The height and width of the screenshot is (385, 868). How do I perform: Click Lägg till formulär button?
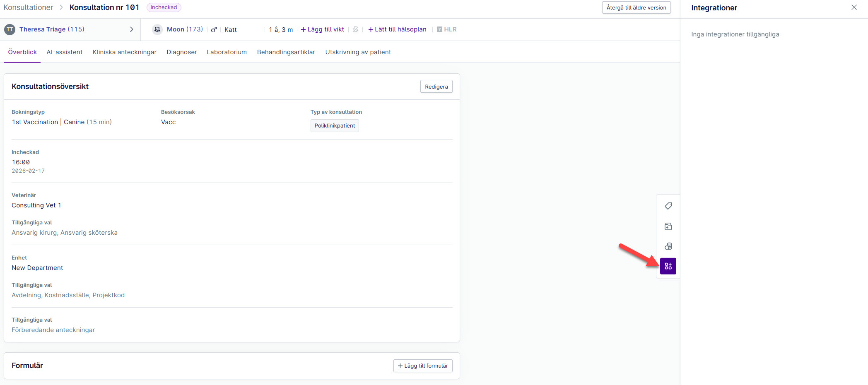(423, 366)
